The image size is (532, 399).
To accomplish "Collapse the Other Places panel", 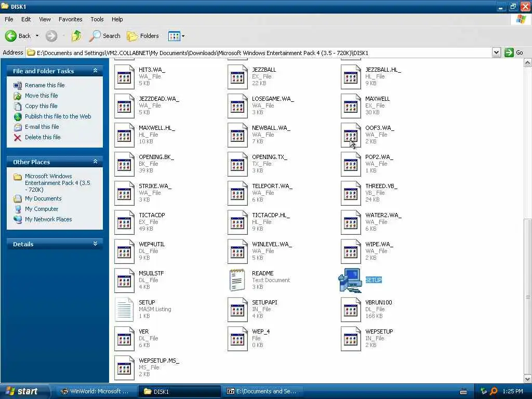I will (96, 162).
